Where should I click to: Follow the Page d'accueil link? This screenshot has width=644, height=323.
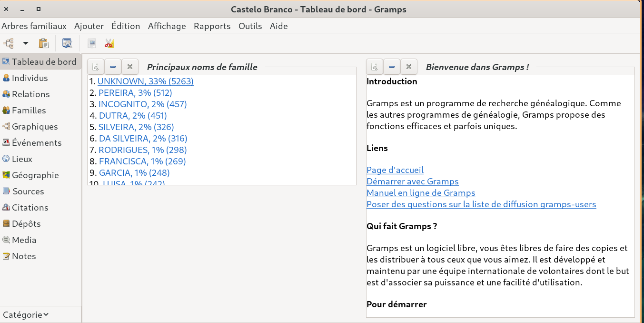[395, 170]
